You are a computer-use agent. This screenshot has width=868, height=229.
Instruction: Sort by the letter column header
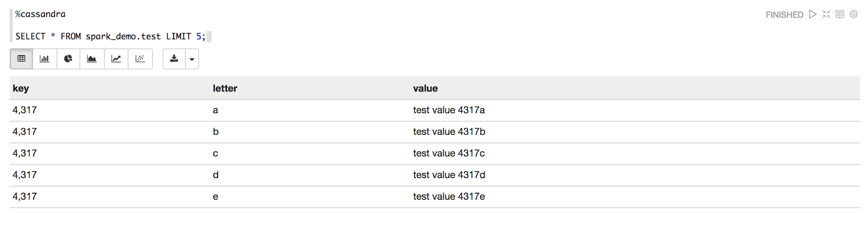pos(225,88)
